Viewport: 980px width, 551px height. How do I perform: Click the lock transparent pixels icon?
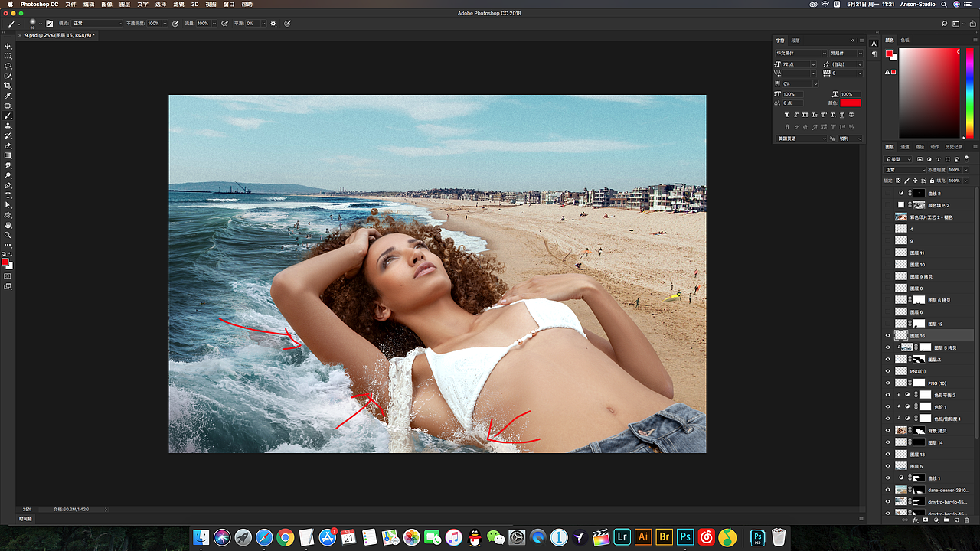898,181
